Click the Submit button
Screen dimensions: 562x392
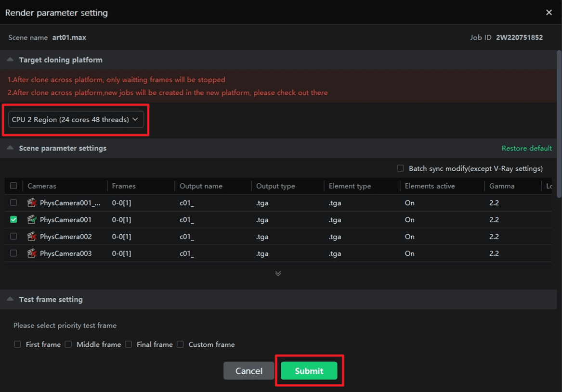[x=309, y=371]
